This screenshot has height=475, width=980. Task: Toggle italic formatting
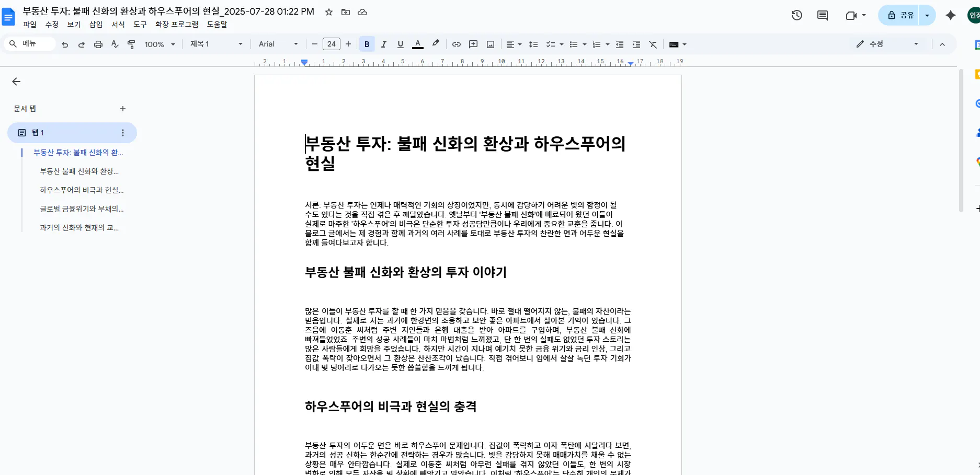[383, 44]
